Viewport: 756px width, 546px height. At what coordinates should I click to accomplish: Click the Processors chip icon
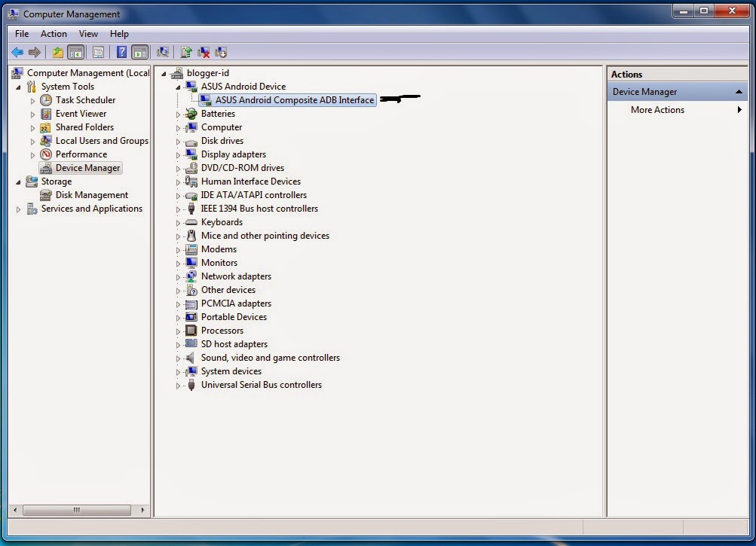click(191, 330)
